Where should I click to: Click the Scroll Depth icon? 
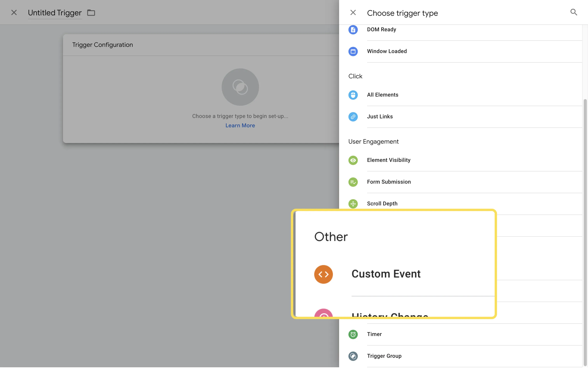[x=353, y=204]
